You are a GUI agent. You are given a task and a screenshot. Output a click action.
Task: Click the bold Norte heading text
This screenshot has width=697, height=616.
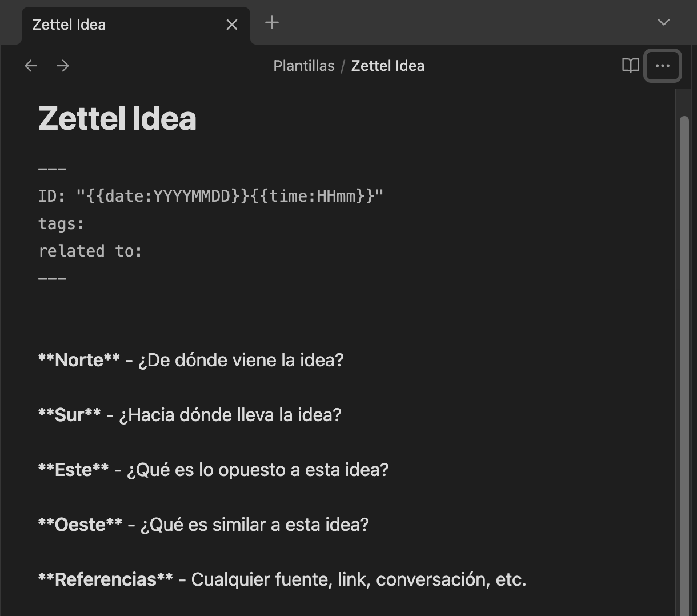78,360
